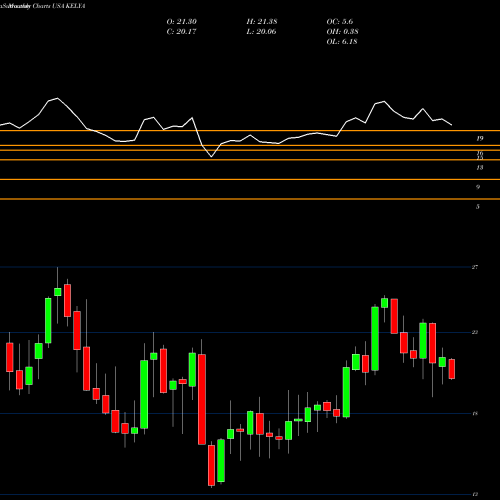Image resolution: width=500 pixels, height=500 pixels.
Task: Click the close price value 'C: 20.17'
Action: click(x=182, y=32)
